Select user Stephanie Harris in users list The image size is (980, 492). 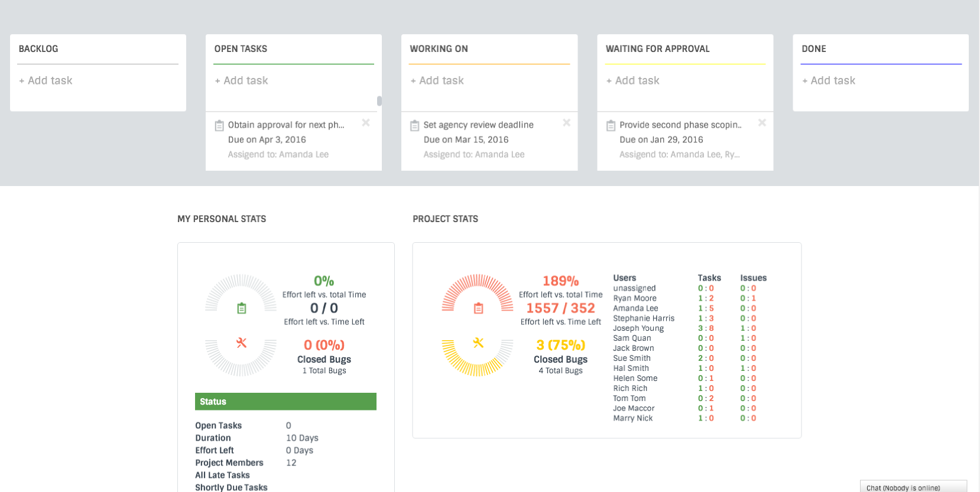pyautogui.click(x=644, y=318)
